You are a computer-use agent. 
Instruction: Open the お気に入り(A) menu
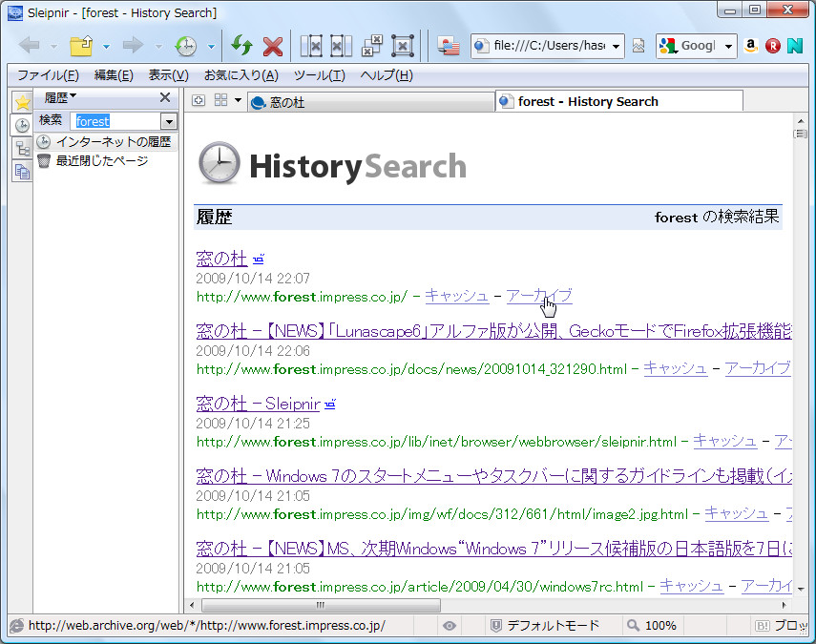click(x=241, y=75)
